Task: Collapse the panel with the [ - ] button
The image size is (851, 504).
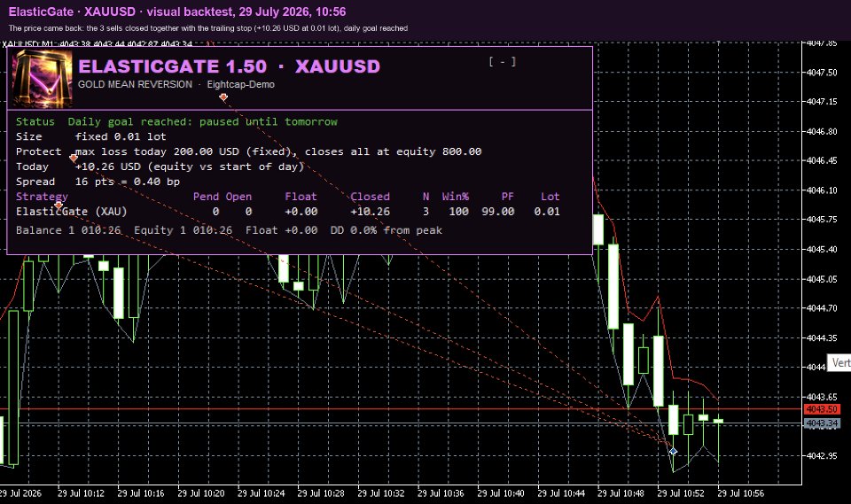Action: (x=502, y=62)
